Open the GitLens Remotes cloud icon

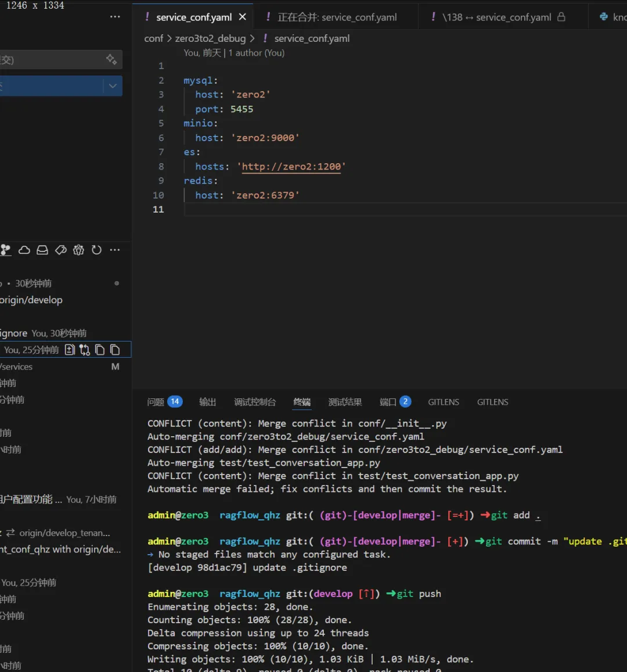pos(24,250)
